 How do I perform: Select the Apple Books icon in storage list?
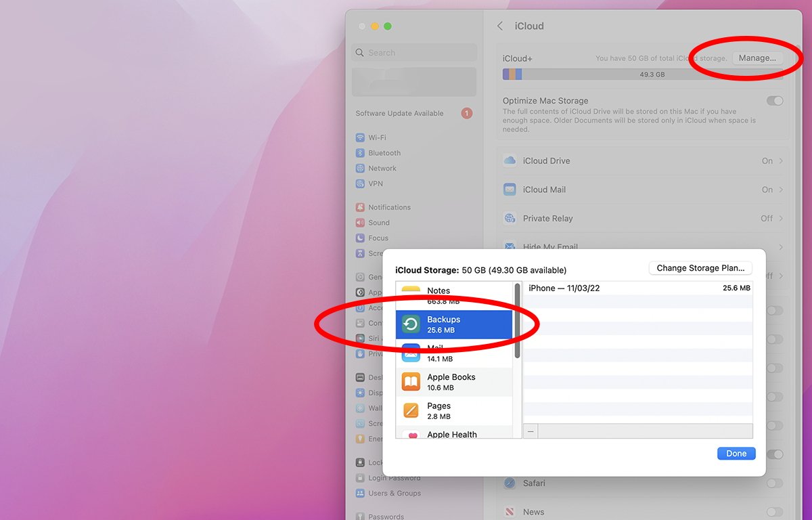point(411,382)
